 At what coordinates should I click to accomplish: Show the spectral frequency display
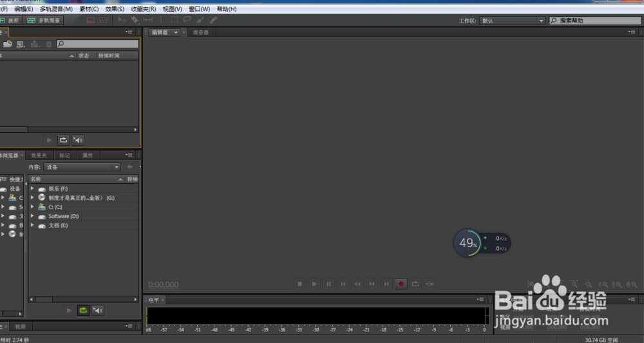click(x=91, y=20)
